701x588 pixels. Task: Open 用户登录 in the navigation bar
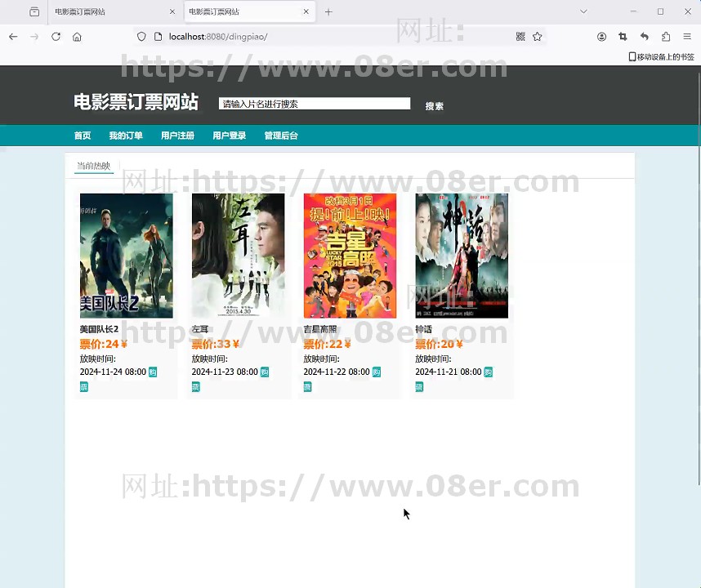pyautogui.click(x=229, y=136)
